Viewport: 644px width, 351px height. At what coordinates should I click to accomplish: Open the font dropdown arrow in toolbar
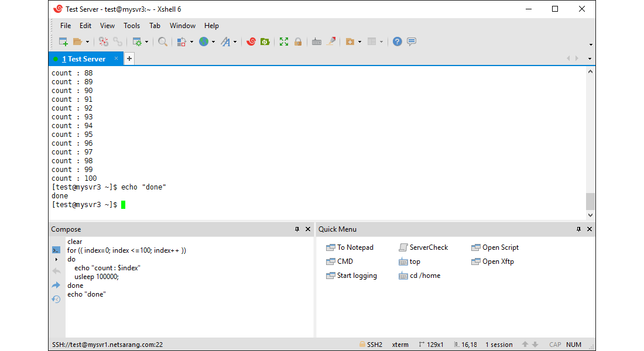(x=235, y=42)
